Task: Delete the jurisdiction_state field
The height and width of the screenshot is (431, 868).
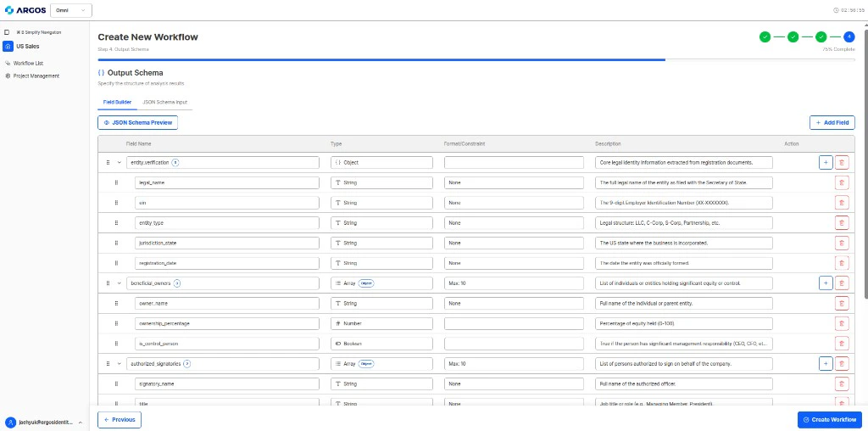Action: point(842,243)
